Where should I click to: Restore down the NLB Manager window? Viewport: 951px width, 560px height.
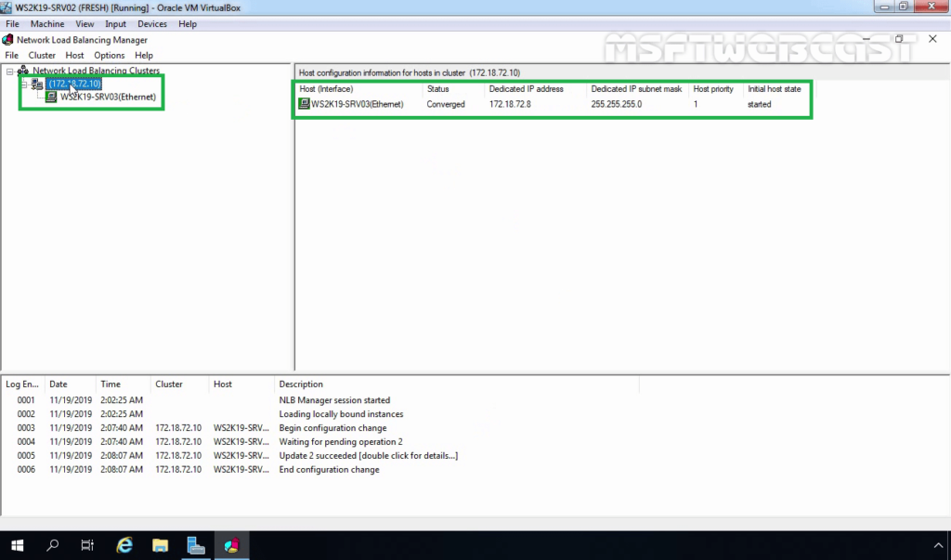(x=899, y=39)
